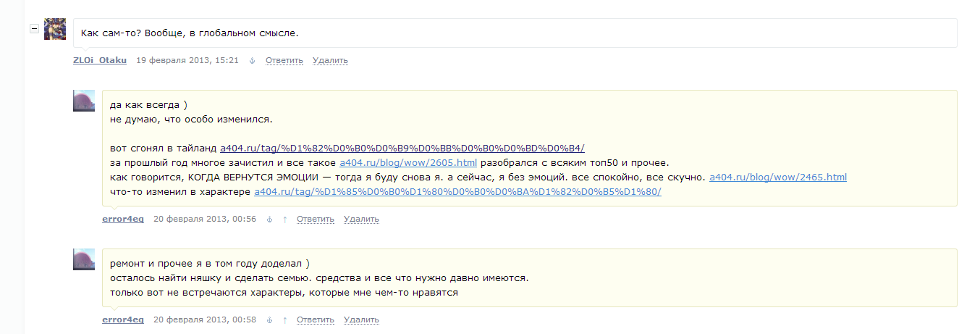Click the ZLOi_Otaku user avatar

[x=55, y=29]
